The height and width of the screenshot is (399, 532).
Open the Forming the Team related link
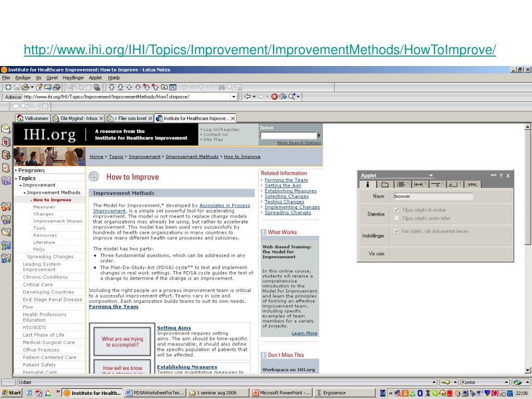[286, 180]
